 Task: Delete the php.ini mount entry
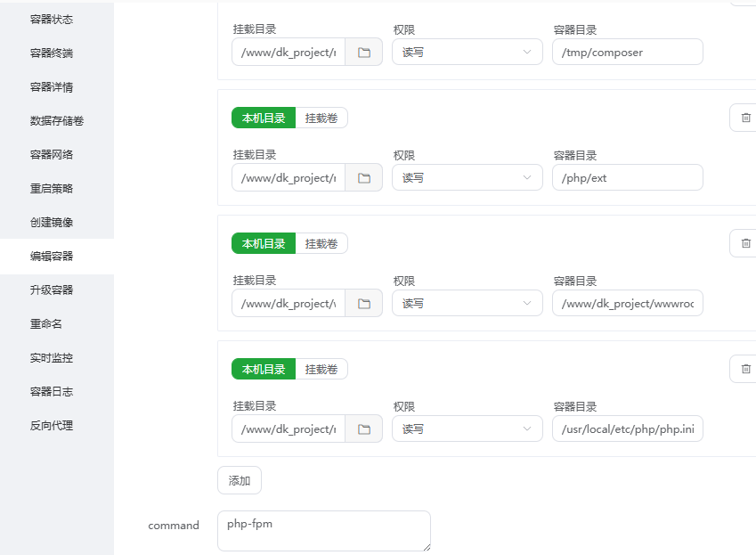(744, 369)
